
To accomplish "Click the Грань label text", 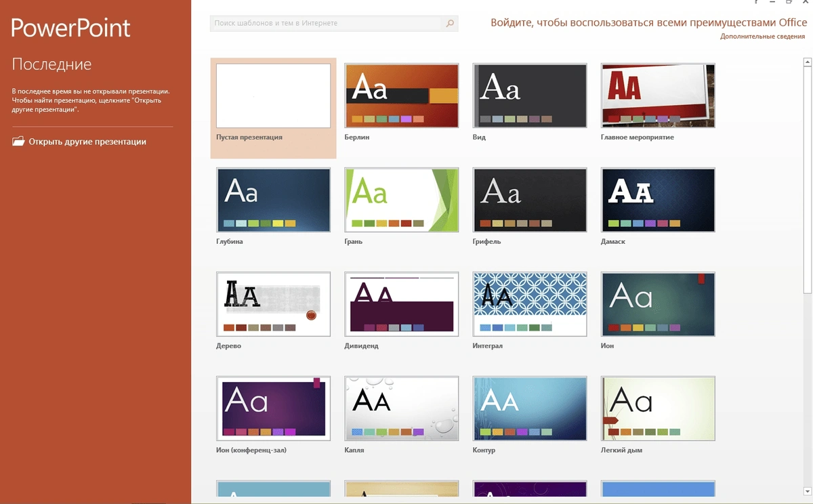I will (x=354, y=241).
